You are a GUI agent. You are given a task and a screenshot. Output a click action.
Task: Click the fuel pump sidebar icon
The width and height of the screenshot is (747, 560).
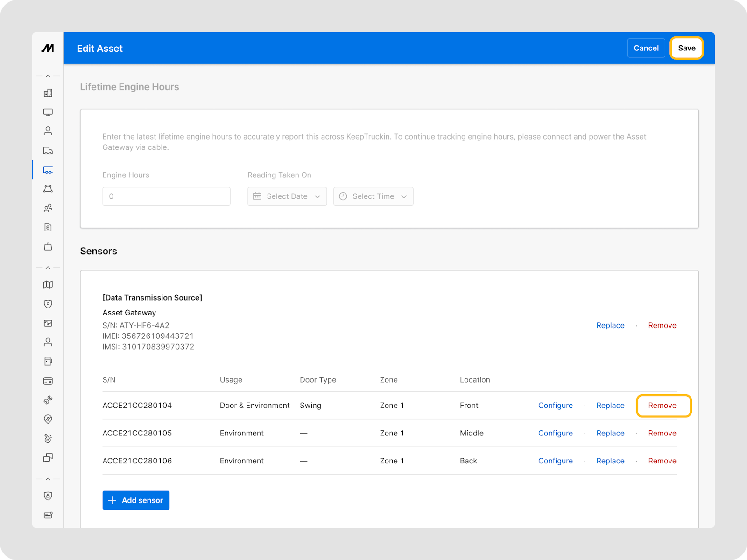(48, 361)
